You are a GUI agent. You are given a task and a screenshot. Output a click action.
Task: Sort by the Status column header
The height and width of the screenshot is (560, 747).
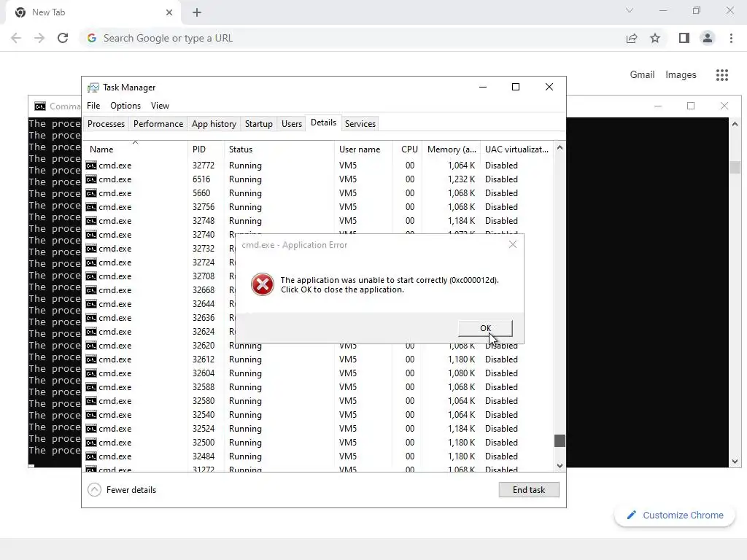click(279, 149)
